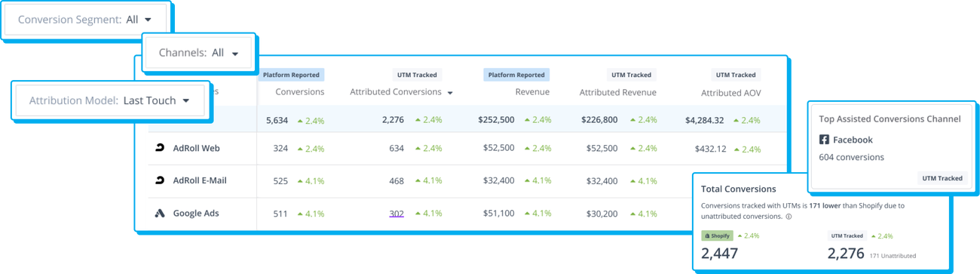Open the Channels filter dropdown

coord(199,53)
